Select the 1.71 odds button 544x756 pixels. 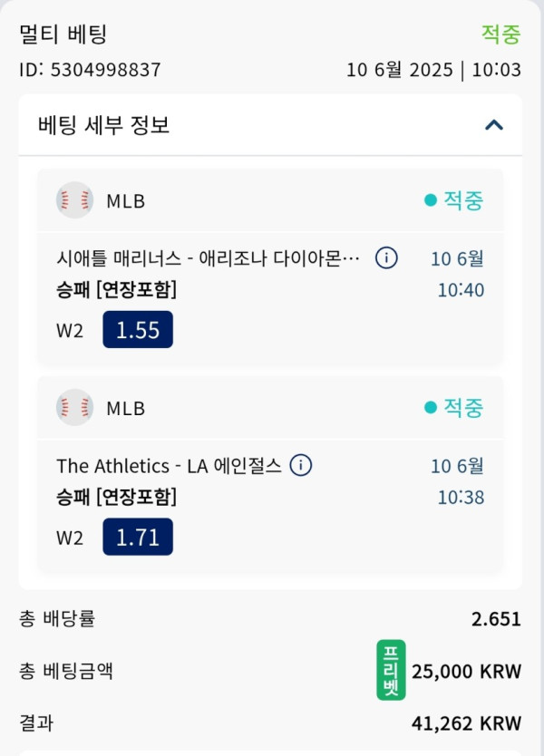(138, 538)
